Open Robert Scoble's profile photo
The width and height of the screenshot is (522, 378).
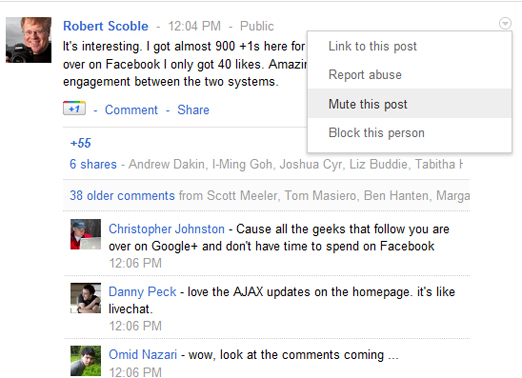(29, 40)
